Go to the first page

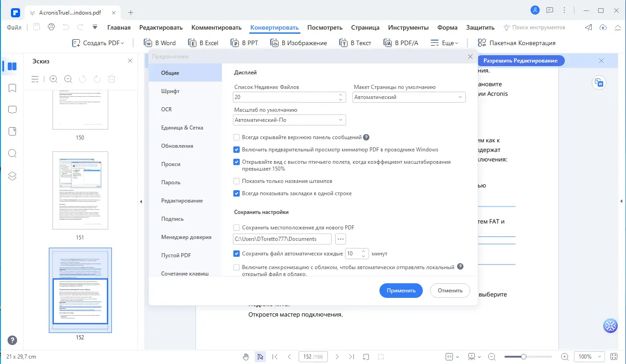(275, 357)
